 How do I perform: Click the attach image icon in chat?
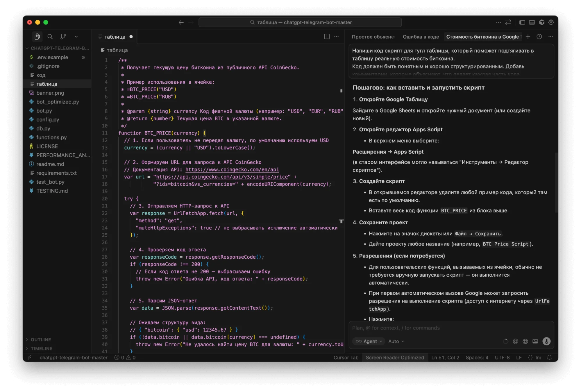(535, 341)
